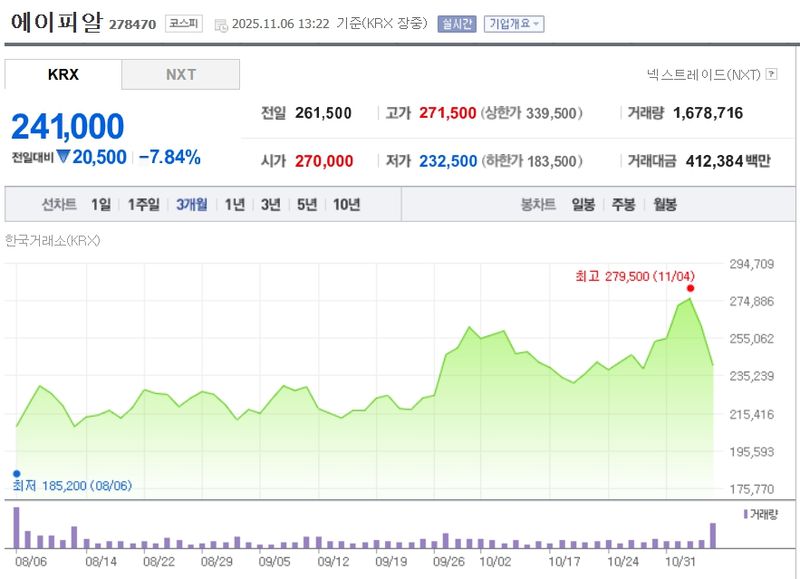800x579 pixels.
Task: Show the 1년 line chart
Action: coord(235,204)
